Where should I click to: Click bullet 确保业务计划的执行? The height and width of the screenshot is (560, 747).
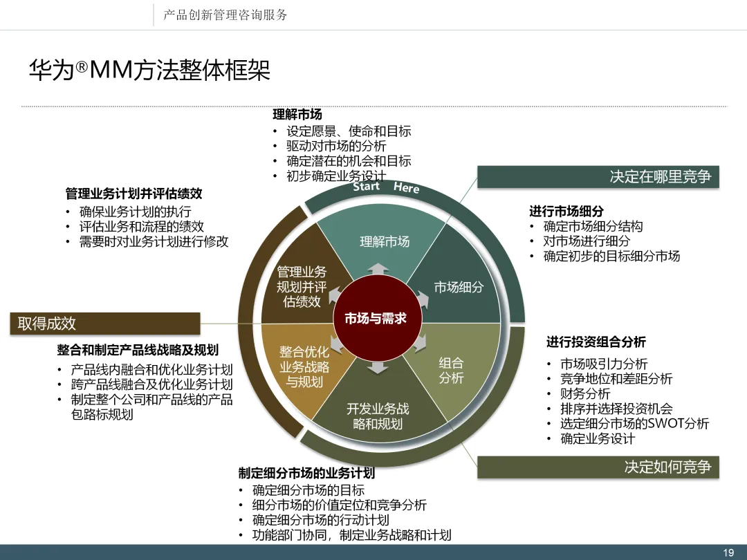136,212
